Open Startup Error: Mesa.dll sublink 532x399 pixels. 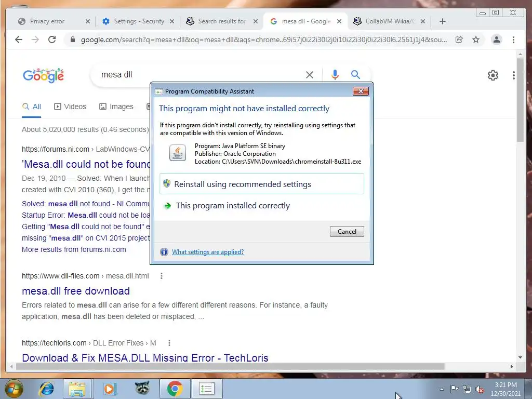click(86, 215)
